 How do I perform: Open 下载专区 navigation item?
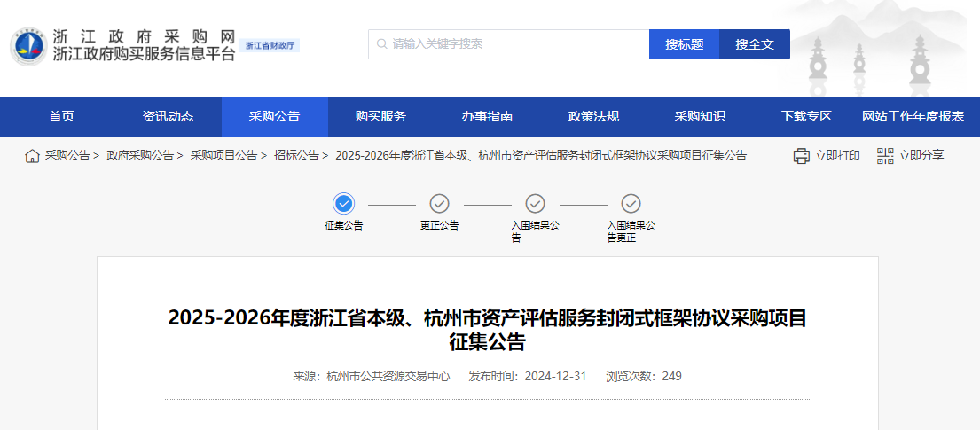coord(806,116)
